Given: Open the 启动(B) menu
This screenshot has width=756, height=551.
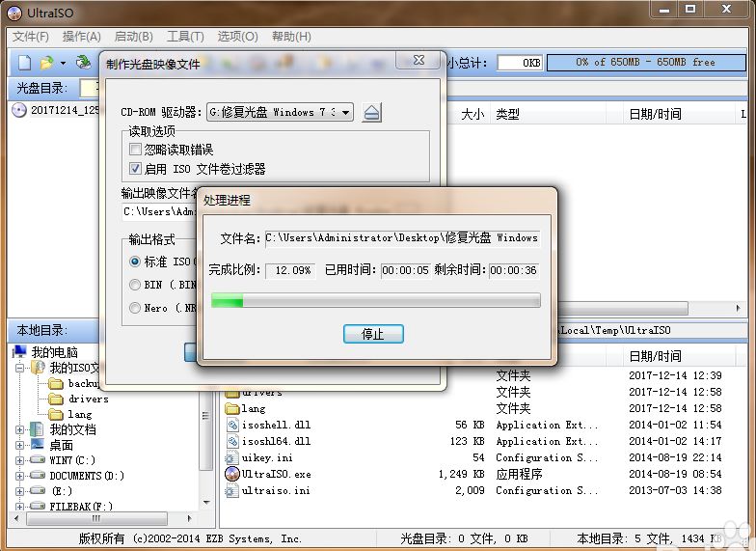Looking at the screenshot, I should click(133, 37).
